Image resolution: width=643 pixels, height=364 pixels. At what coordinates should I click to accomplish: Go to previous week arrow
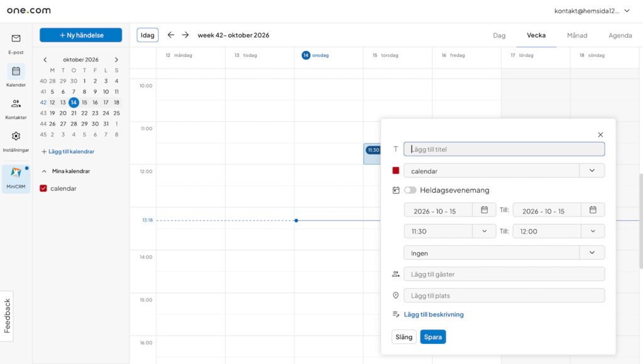click(x=171, y=35)
